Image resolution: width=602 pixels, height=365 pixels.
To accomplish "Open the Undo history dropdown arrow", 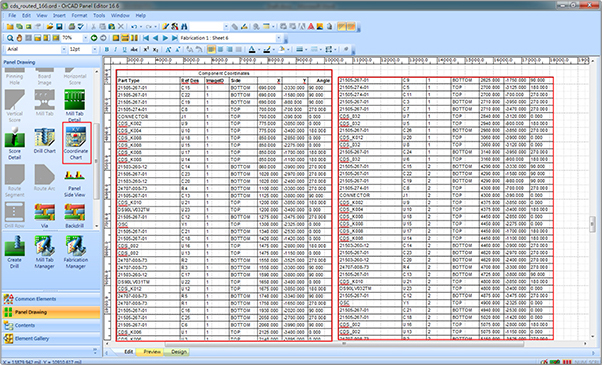I will click(141, 26).
